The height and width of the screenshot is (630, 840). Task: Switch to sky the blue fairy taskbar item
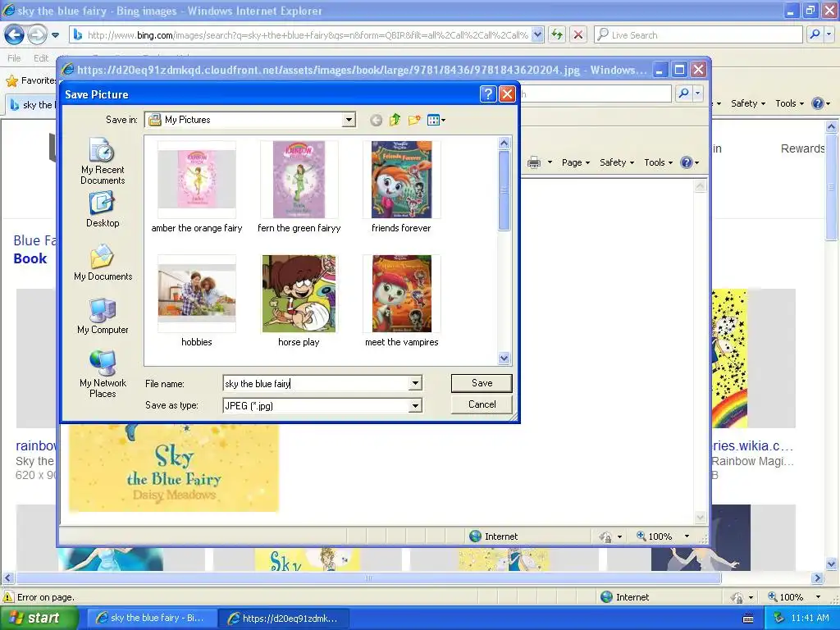[151, 618]
